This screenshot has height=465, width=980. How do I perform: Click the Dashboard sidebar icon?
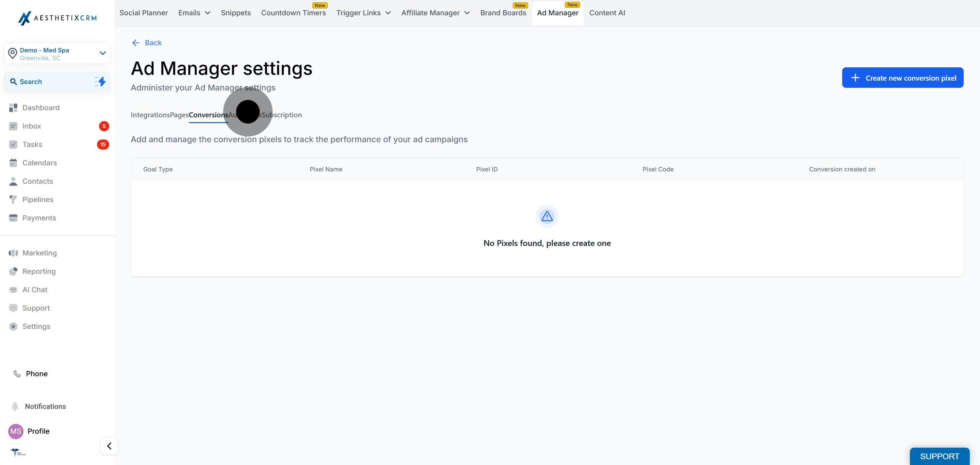pyautogui.click(x=13, y=108)
